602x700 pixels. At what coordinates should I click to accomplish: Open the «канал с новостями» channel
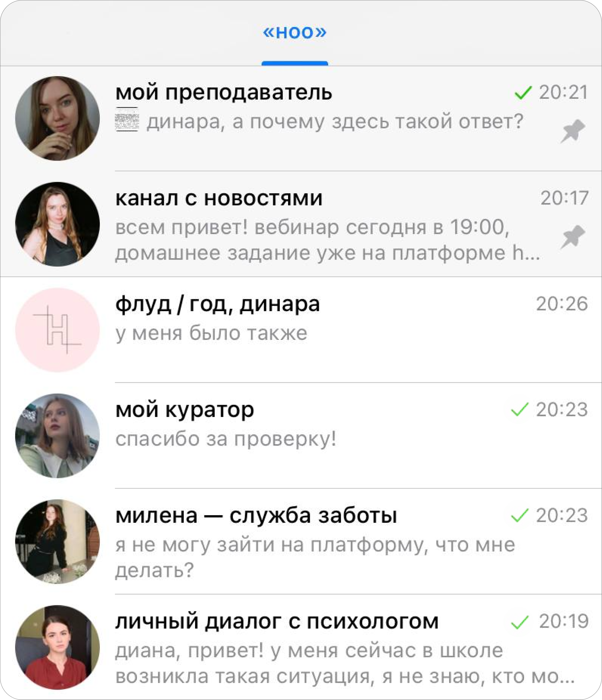301,224
